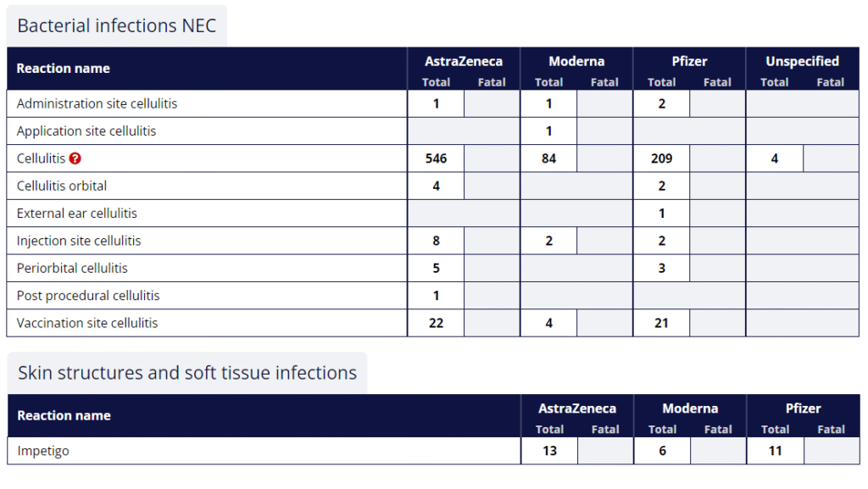Click Pfizer Impetigo total 11
Image resolution: width=868 pixels, height=489 pixels.
click(x=775, y=451)
